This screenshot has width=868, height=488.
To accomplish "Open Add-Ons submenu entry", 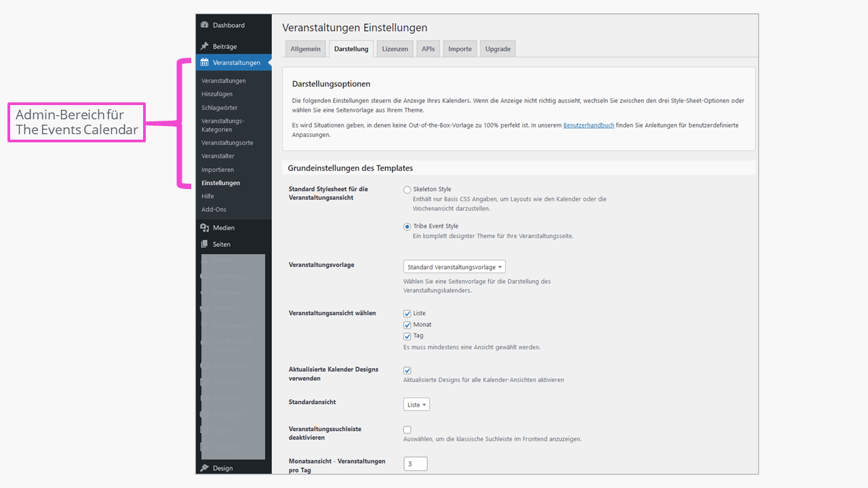I will [214, 209].
